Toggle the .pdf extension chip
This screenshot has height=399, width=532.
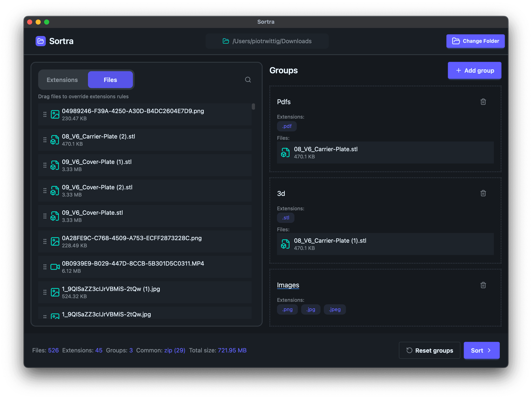click(287, 126)
